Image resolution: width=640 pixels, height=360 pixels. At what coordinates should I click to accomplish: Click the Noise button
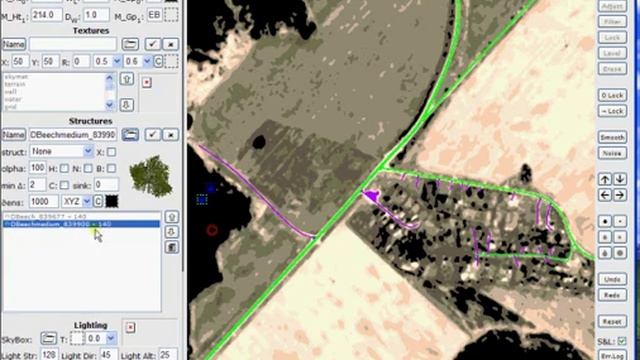point(612,153)
